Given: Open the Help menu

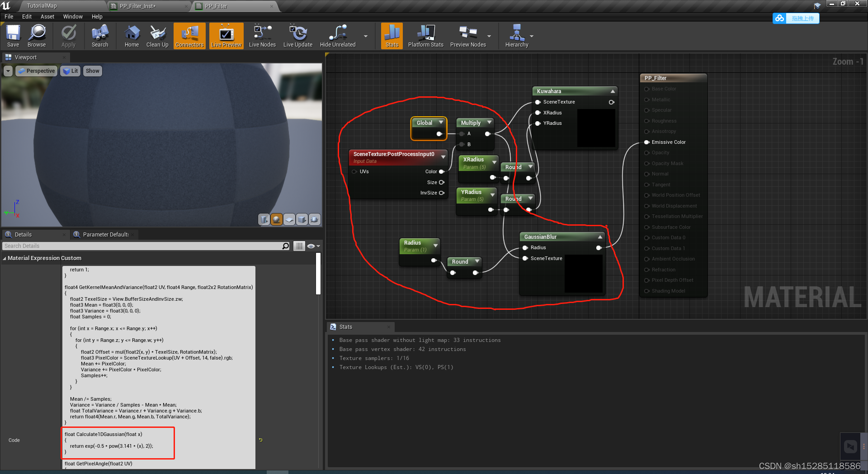Looking at the screenshot, I should [x=97, y=17].
